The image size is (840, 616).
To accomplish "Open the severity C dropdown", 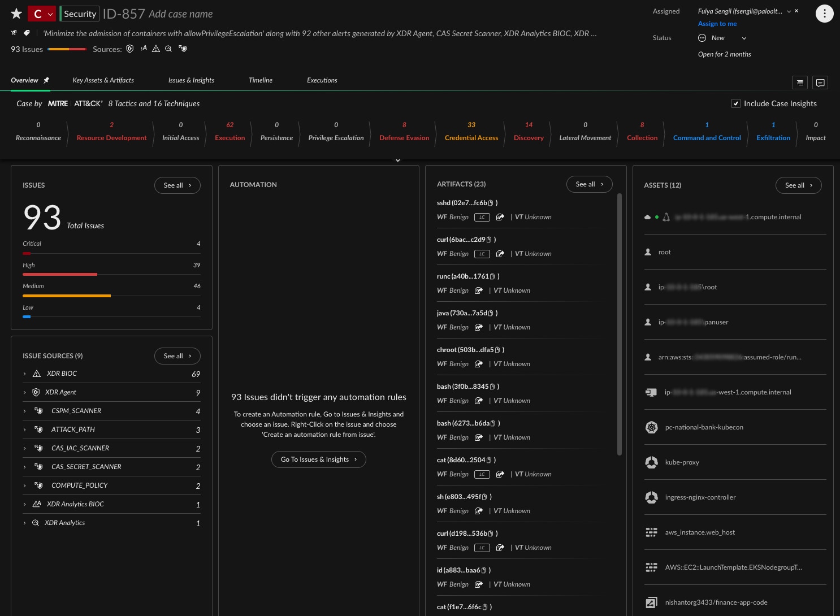I will [42, 14].
